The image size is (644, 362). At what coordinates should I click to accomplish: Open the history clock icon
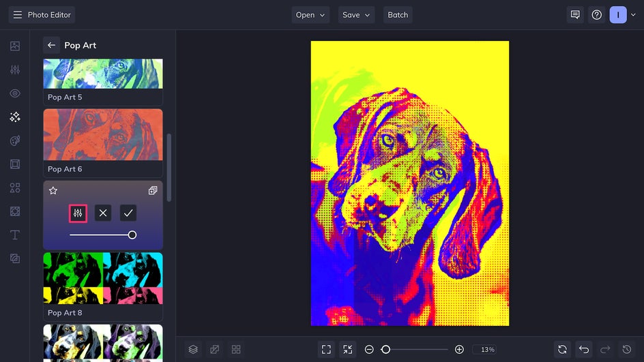(x=627, y=349)
